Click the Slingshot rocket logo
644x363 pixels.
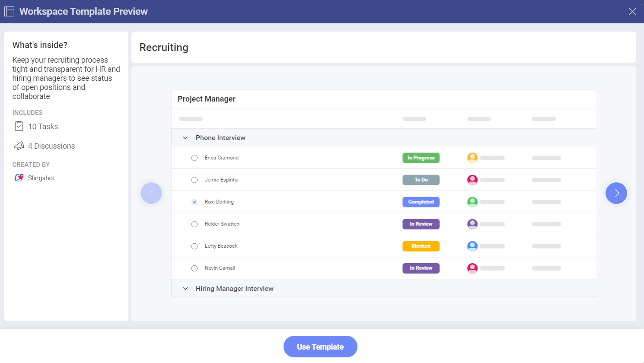[x=19, y=178]
